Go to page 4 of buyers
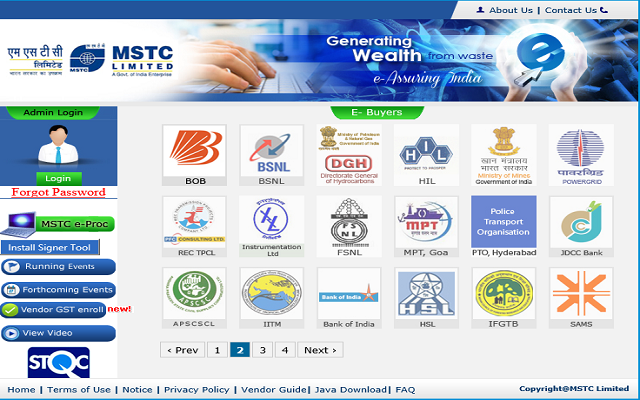The width and height of the screenshot is (640, 400). 285,350
